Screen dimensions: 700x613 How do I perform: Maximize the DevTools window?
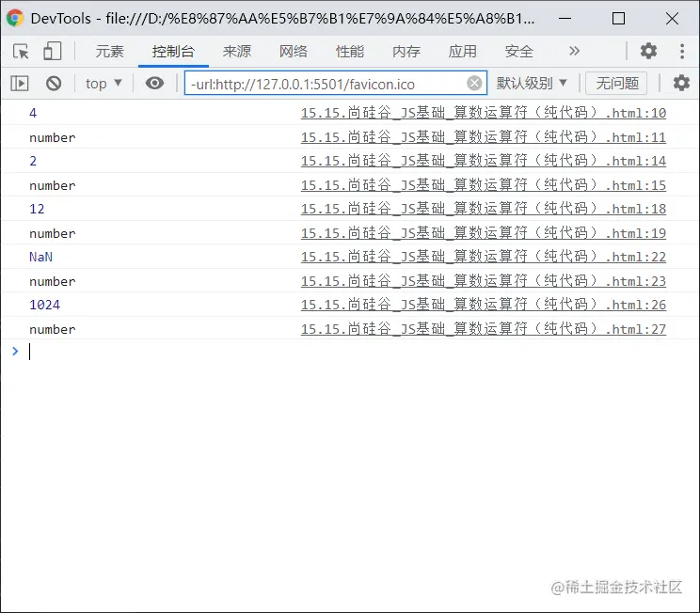[618, 18]
